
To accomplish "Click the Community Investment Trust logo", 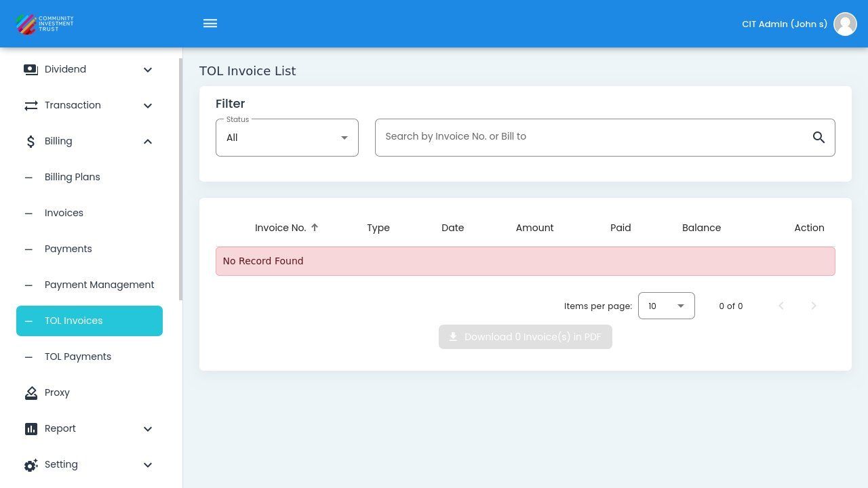I will (x=45, y=24).
